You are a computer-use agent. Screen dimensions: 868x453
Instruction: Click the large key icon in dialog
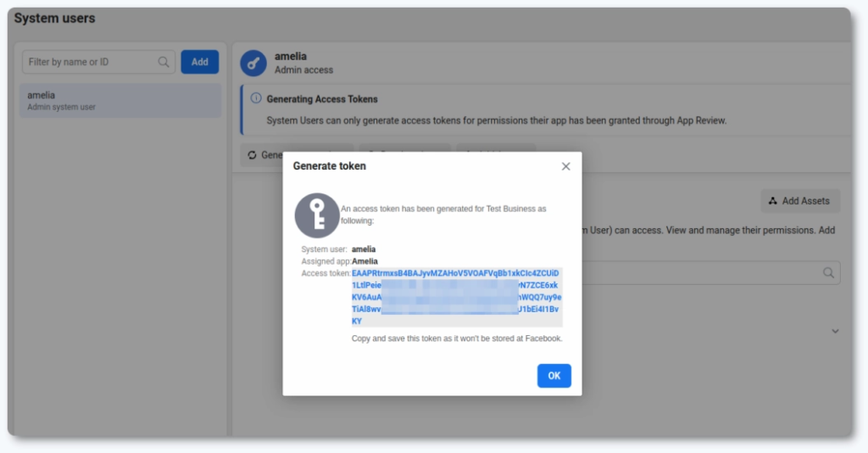[316, 215]
